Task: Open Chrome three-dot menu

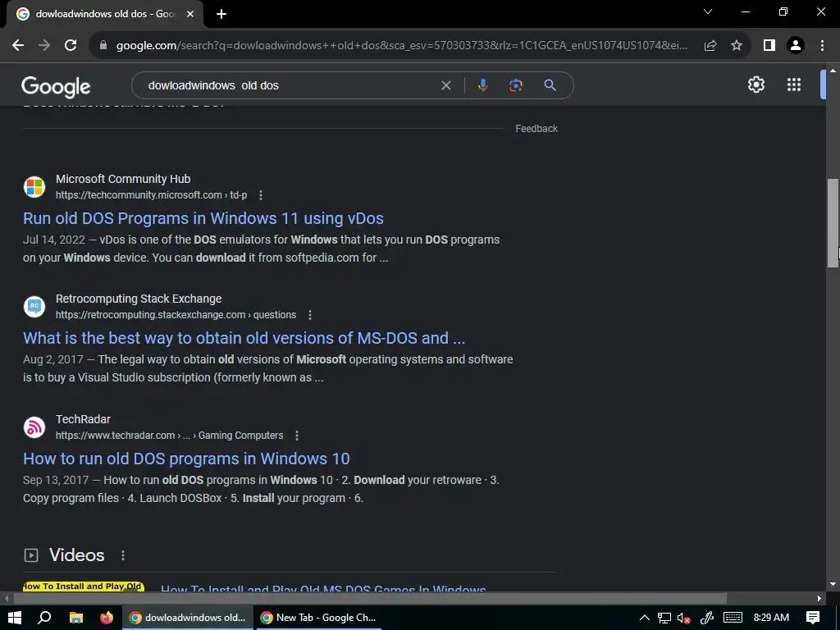Action: [x=822, y=45]
